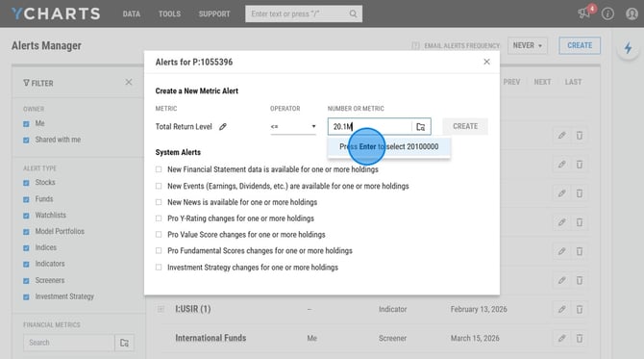This screenshot has width=644, height=359.
Task: Toggle the Investment Strategy filter checkbox
Action: 26,296
